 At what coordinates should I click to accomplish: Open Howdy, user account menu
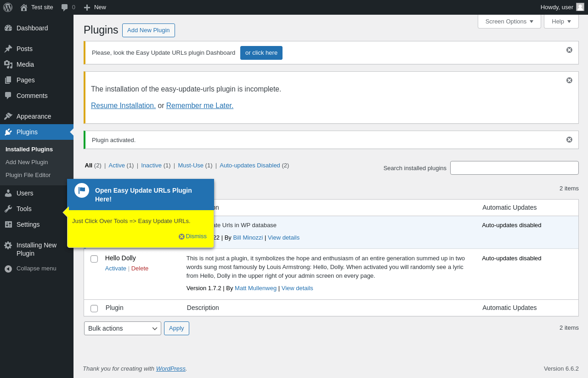(x=562, y=7)
